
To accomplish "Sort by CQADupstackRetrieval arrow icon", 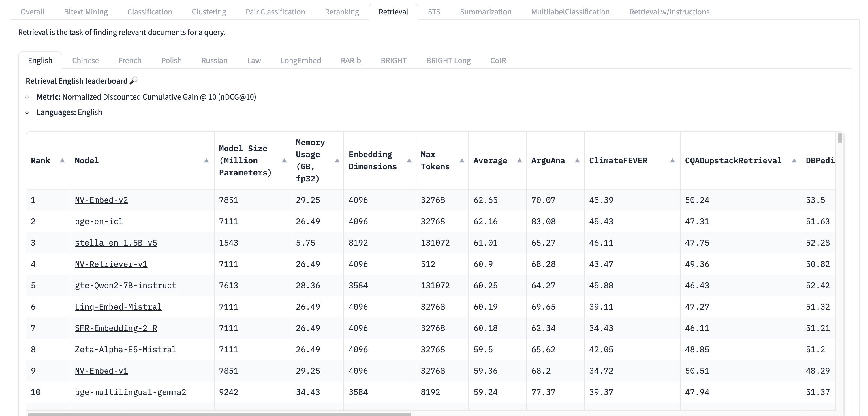I will [x=794, y=160].
